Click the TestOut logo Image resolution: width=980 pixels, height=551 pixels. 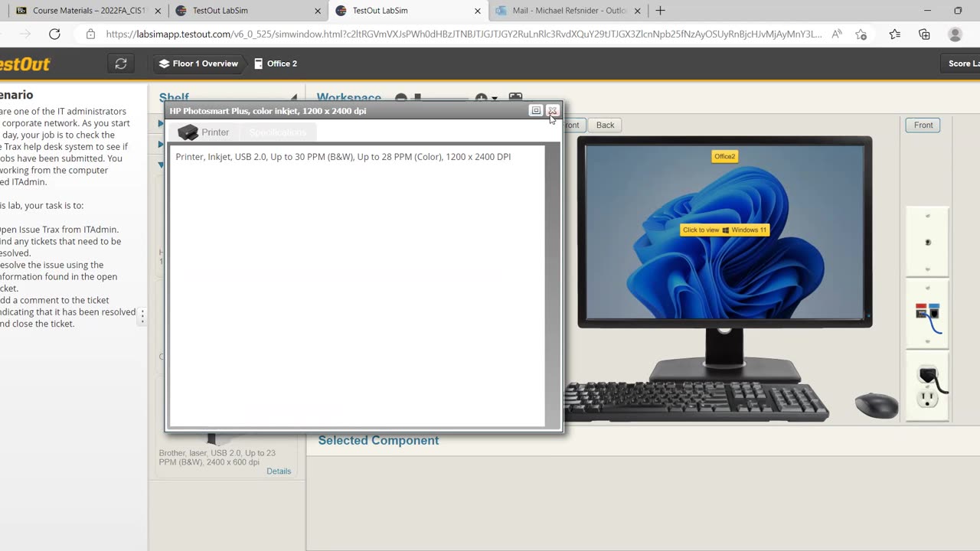point(24,64)
